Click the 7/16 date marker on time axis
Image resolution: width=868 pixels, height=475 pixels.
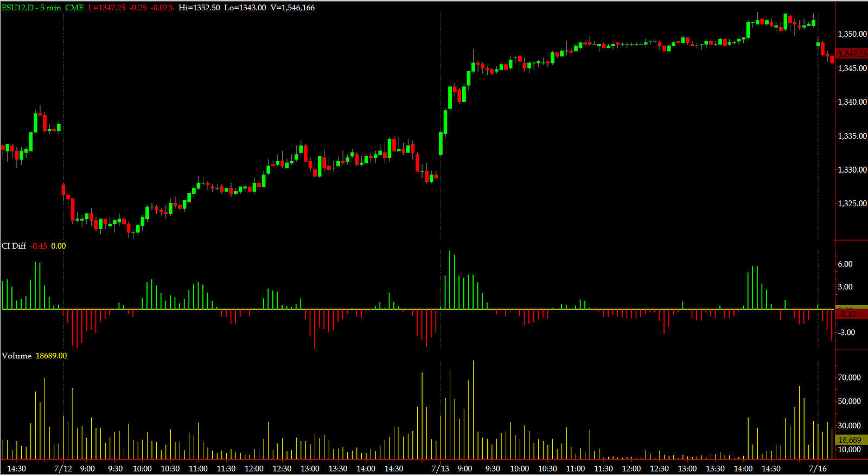pos(818,468)
